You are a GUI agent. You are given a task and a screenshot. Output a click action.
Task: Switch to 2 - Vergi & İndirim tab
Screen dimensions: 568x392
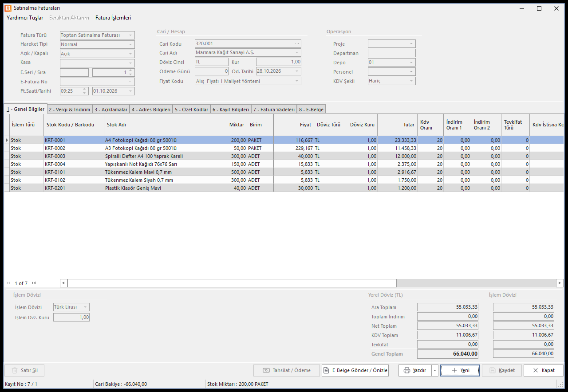[x=69, y=110]
